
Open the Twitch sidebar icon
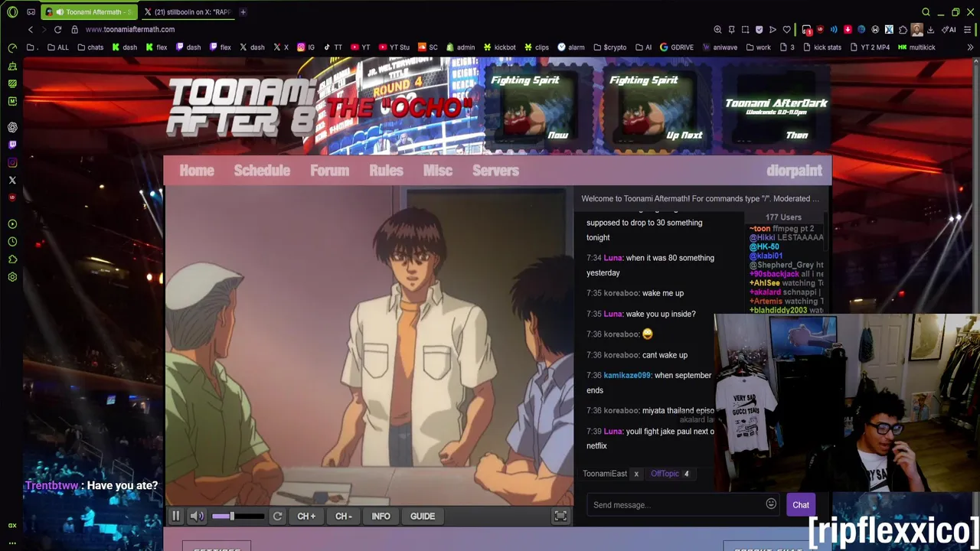click(x=12, y=145)
